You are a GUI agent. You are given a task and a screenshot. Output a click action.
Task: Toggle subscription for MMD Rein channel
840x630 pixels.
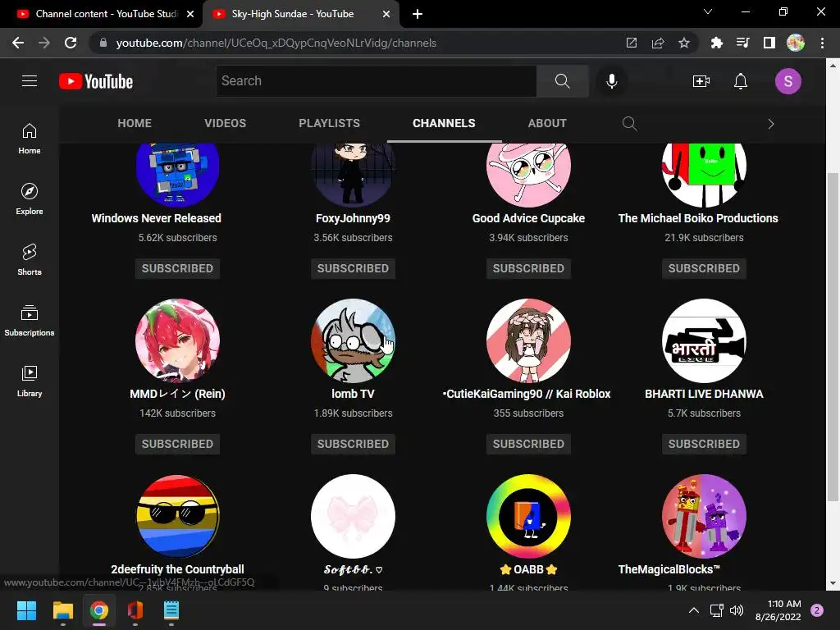pyautogui.click(x=177, y=444)
